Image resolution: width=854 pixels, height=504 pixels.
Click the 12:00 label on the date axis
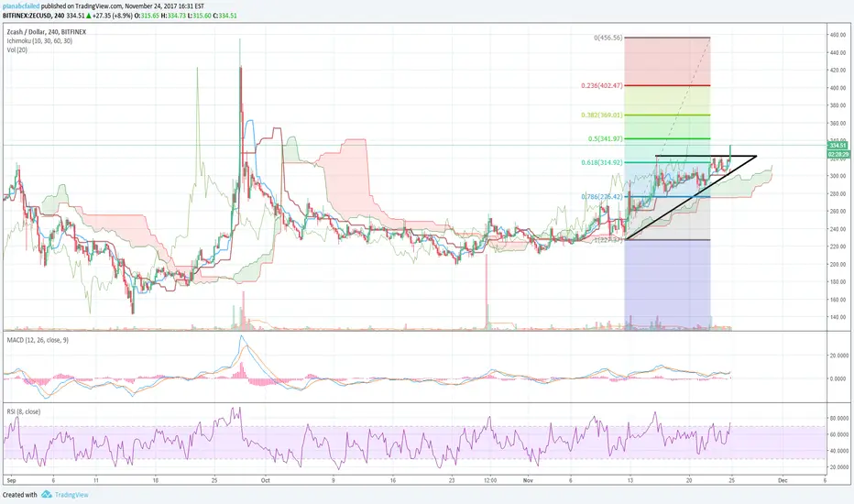point(490,480)
